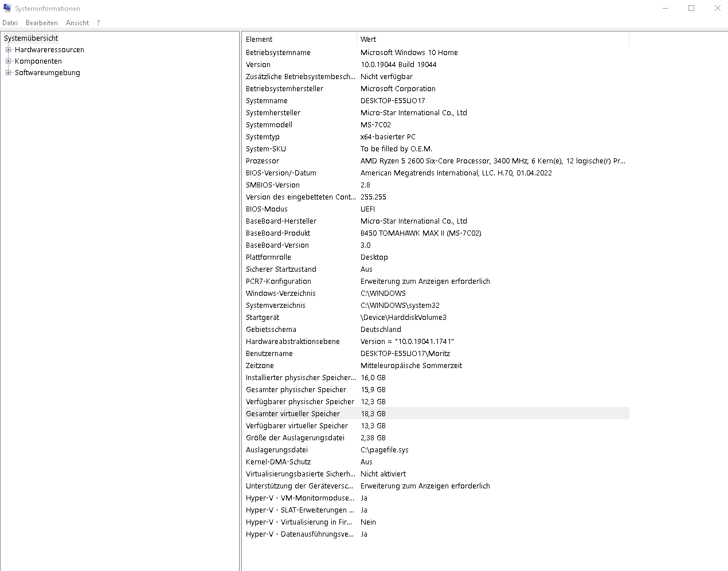Click the value Nein for Hyper-V Virtualisierung

(x=368, y=522)
